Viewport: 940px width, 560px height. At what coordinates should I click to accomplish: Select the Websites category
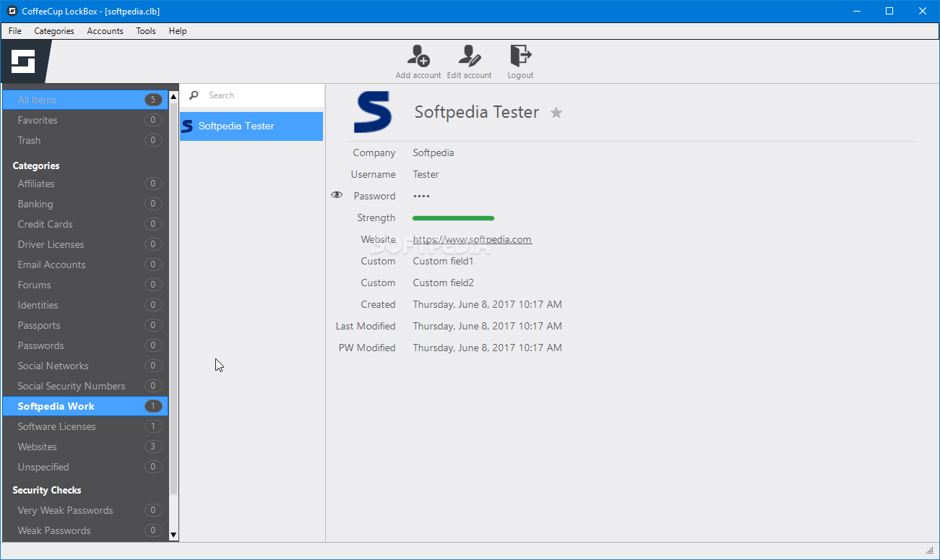point(85,447)
